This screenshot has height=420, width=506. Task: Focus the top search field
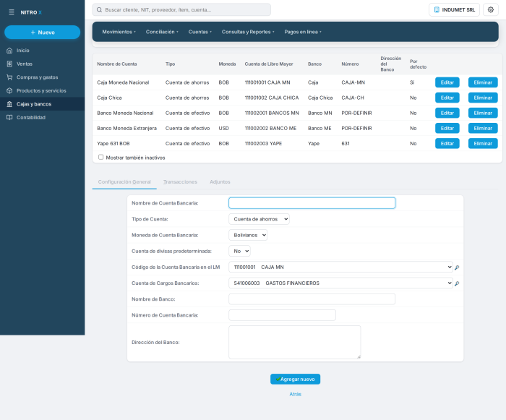pyautogui.click(x=181, y=9)
